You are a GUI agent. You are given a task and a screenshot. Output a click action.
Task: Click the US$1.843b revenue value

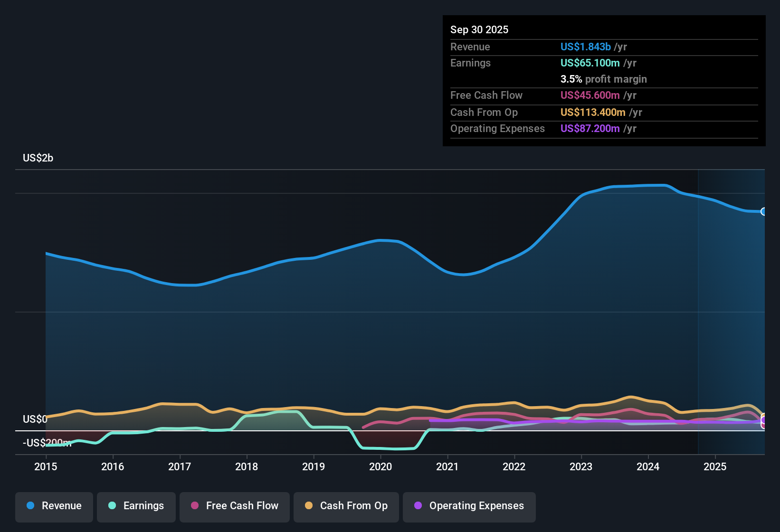coord(585,47)
